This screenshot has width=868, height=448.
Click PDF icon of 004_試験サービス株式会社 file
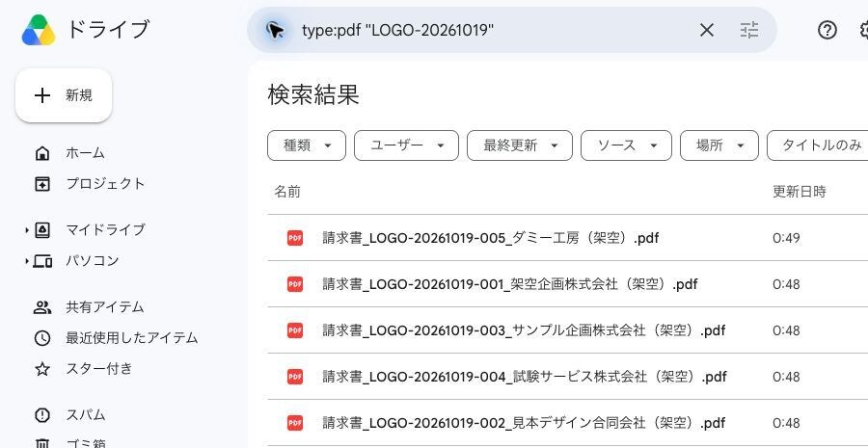click(295, 378)
